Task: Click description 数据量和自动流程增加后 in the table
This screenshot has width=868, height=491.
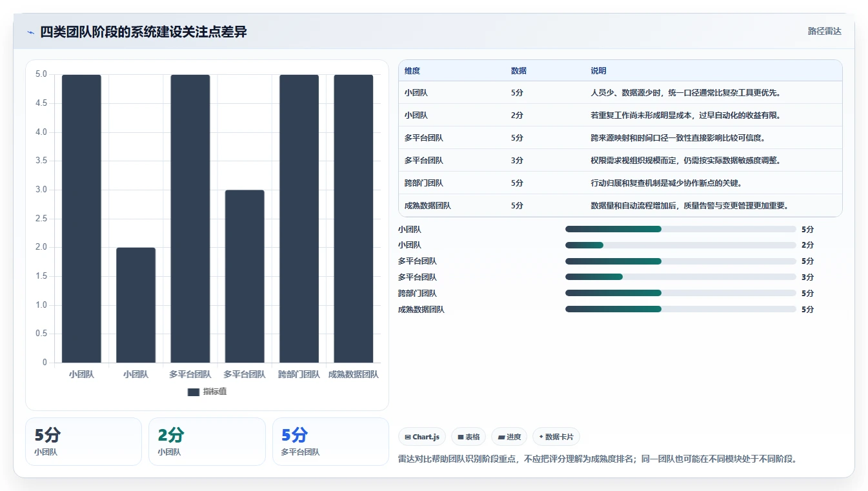Action: coord(689,206)
